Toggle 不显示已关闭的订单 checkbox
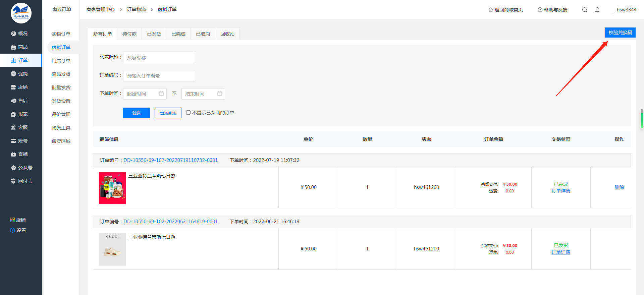Screen dimensions: 644x295 click(189, 113)
